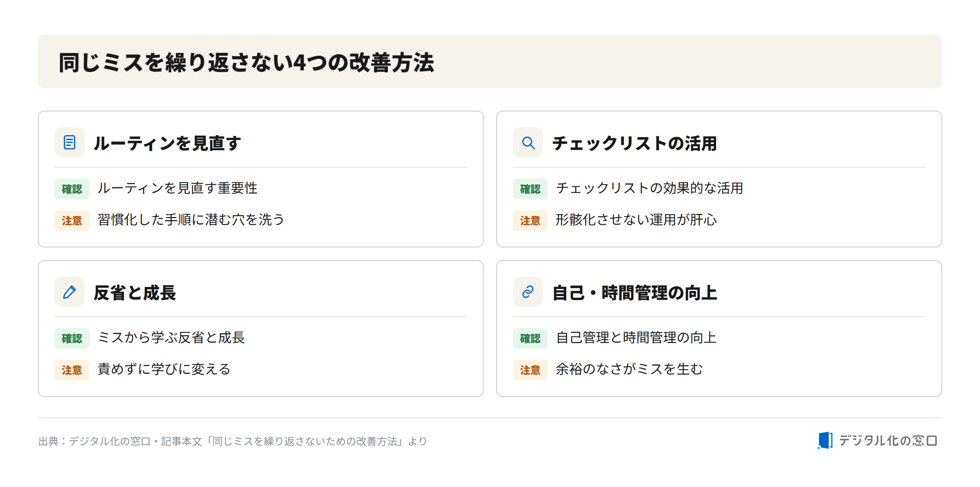Viewport: 980px width, 487px height.
Task: Click the document icon beside ルーティンを見直す
Action: 70,142
